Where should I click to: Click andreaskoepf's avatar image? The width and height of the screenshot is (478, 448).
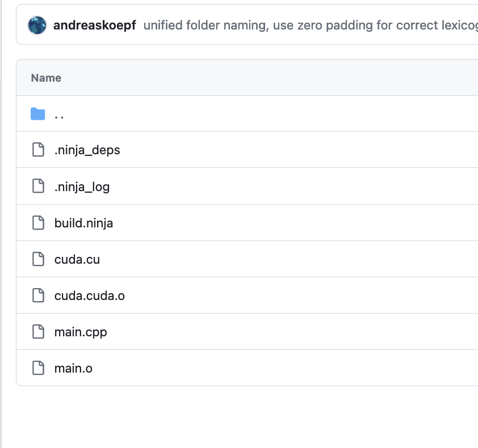37,25
